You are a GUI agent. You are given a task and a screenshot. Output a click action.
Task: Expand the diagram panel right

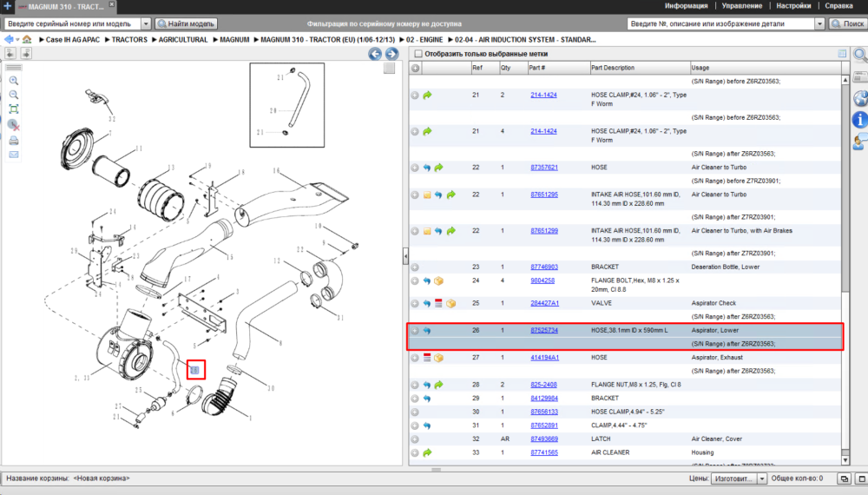tap(26, 53)
